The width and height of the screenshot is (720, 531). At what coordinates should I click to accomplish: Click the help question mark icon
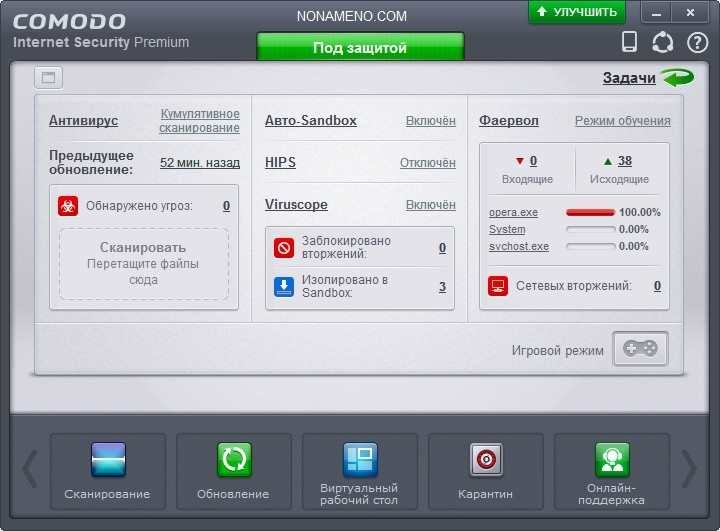(x=697, y=42)
